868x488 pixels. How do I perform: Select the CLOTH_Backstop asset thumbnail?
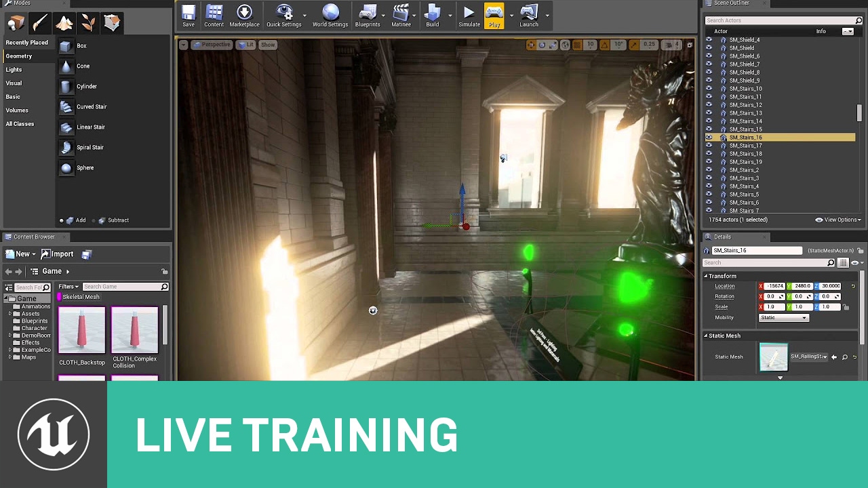coord(82,330)
